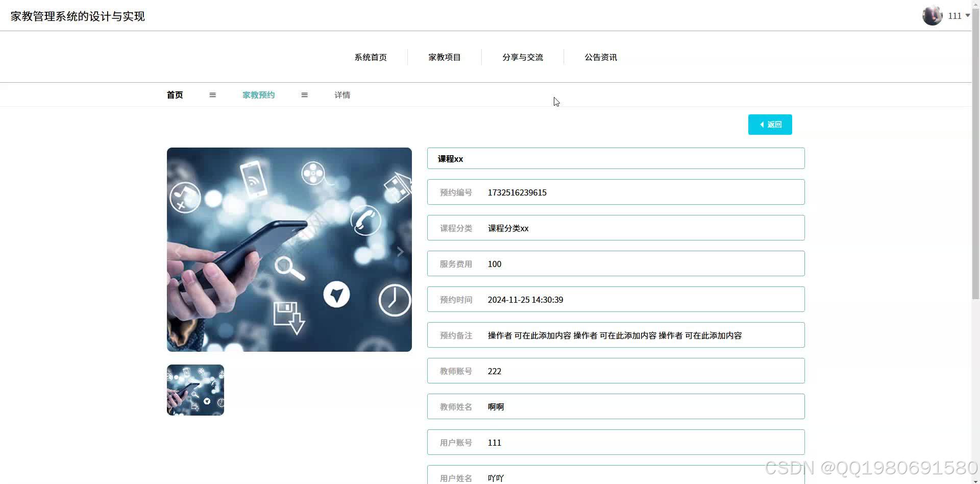
Task: Open the 家教项目 navigation dropdown
Action: pyautogui.click(x=444, y=57)
